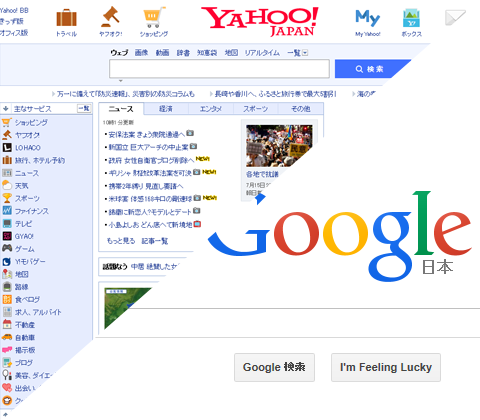
Task: Open ニュース in the services sidebar
Action: coord(27,173)
